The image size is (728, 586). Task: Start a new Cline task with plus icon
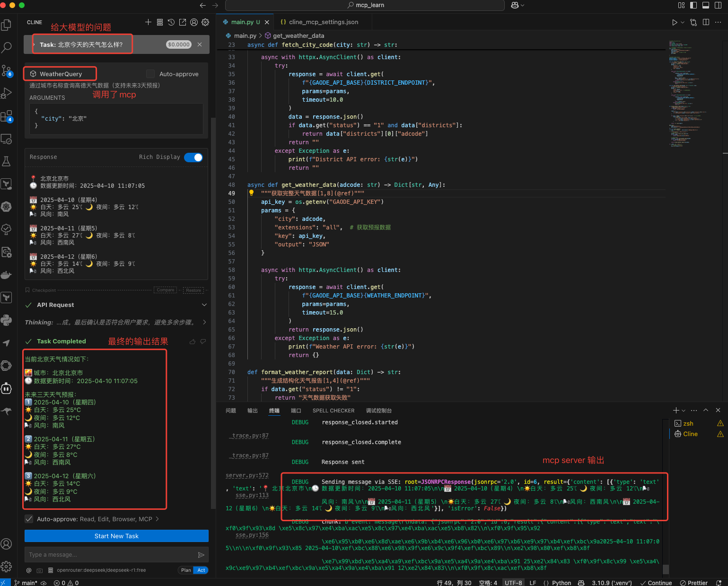pyautogui.click(x=148, y=22)
